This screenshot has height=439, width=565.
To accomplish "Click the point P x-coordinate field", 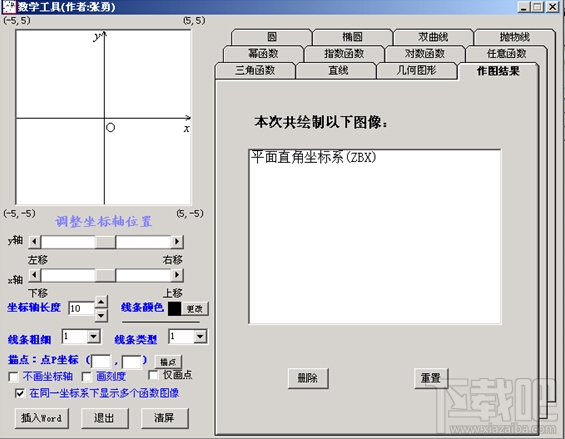I will pyautogui.click(x=101, y=362).
